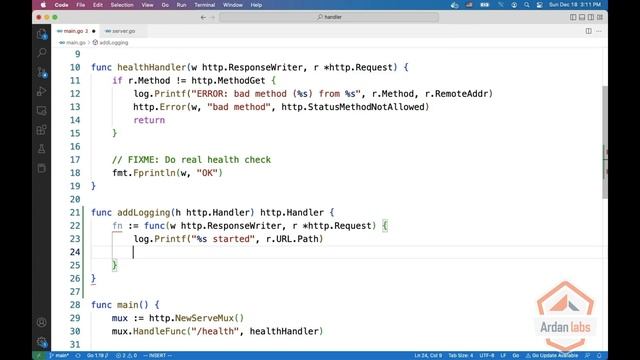640x360 pixels.
Task: Open the Manage gear settings
Action: click(42, 342)
